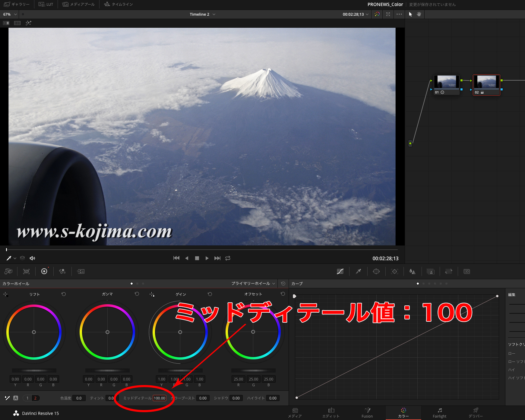The image size is (525, 420).
Task: Open the Power Window palette
Action: point(376,271)
